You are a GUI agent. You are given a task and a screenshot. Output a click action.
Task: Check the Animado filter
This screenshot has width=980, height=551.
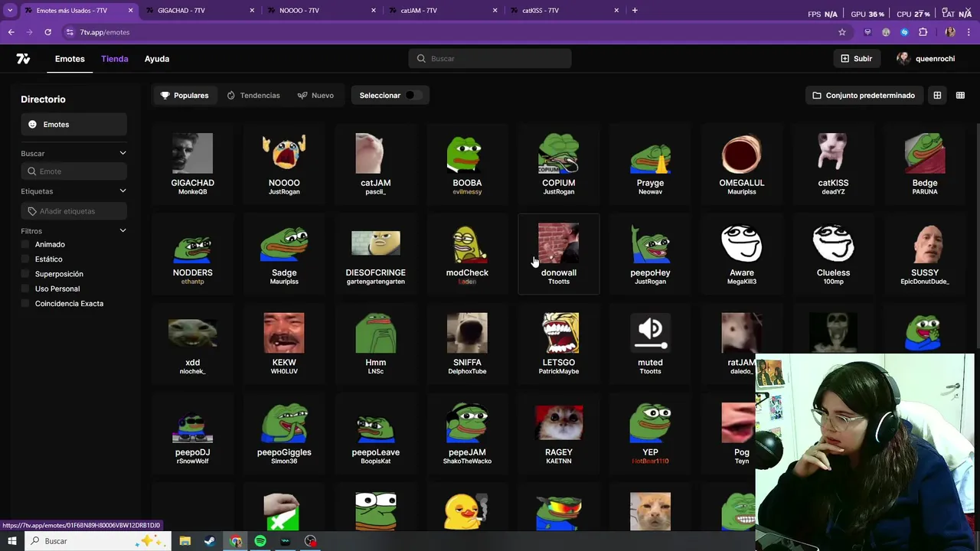25,244
